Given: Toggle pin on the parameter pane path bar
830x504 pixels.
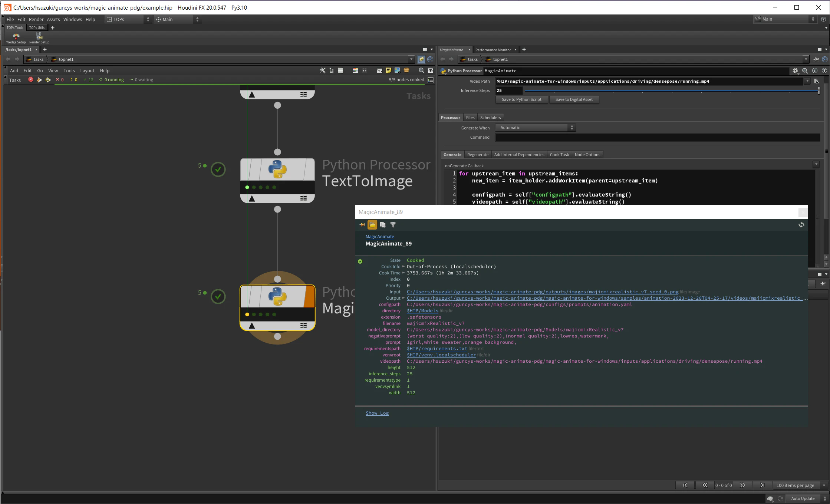Looking at the screenshot, I should (816, 59).
